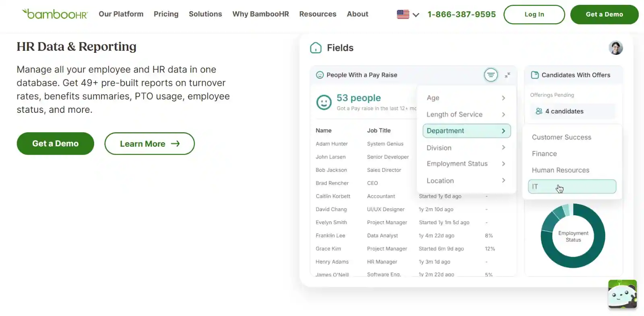Click the collapse arrows icon beside filter
644x316 pixels.
point(508,75)
